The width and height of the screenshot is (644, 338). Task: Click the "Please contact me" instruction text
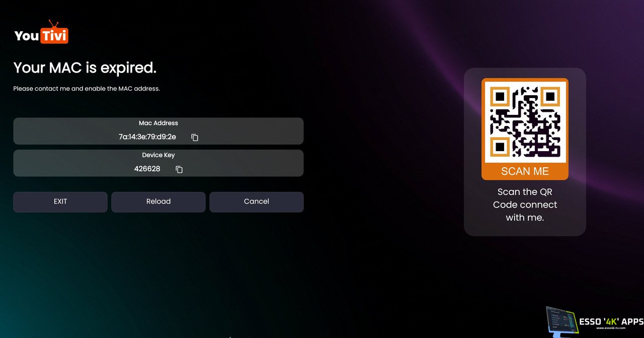87,89
